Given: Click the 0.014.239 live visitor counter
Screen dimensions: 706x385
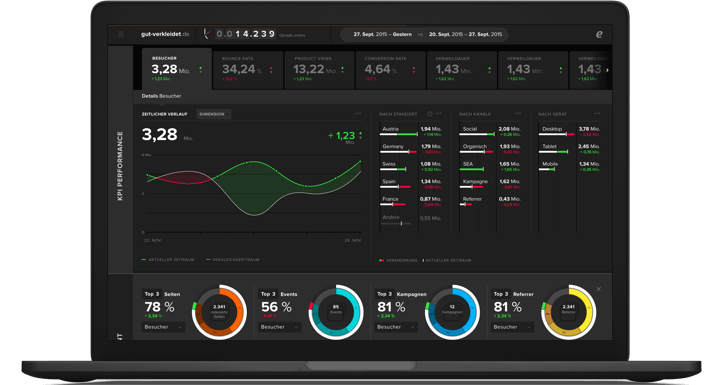Looking at the screenshot, I should tap(245, 34).
